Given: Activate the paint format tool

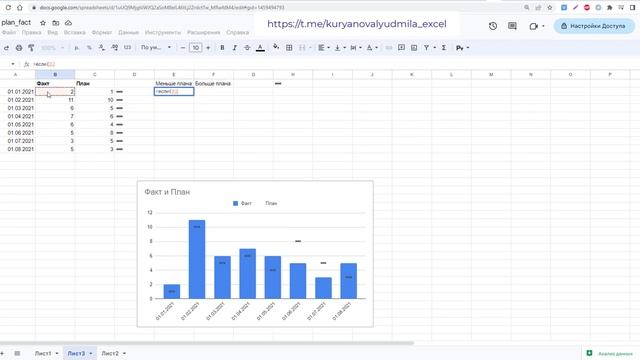Looking at the screenshot, I should 31,48.
